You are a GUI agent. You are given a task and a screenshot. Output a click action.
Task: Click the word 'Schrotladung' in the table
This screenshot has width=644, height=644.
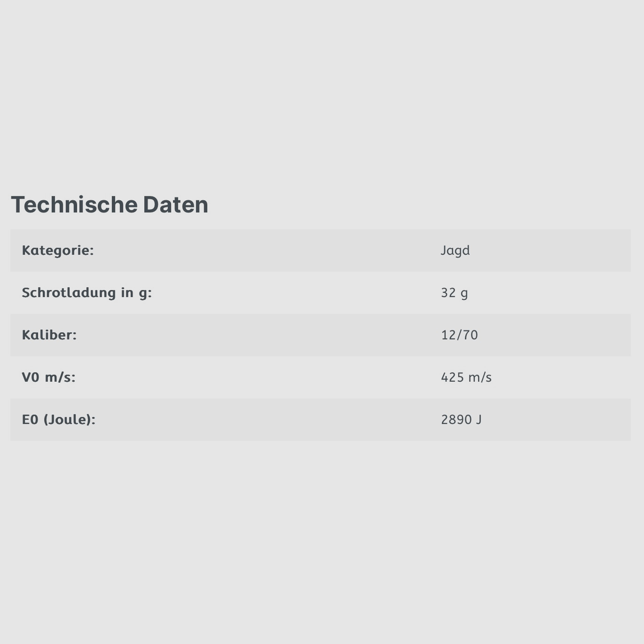click(x=69, y=292)
